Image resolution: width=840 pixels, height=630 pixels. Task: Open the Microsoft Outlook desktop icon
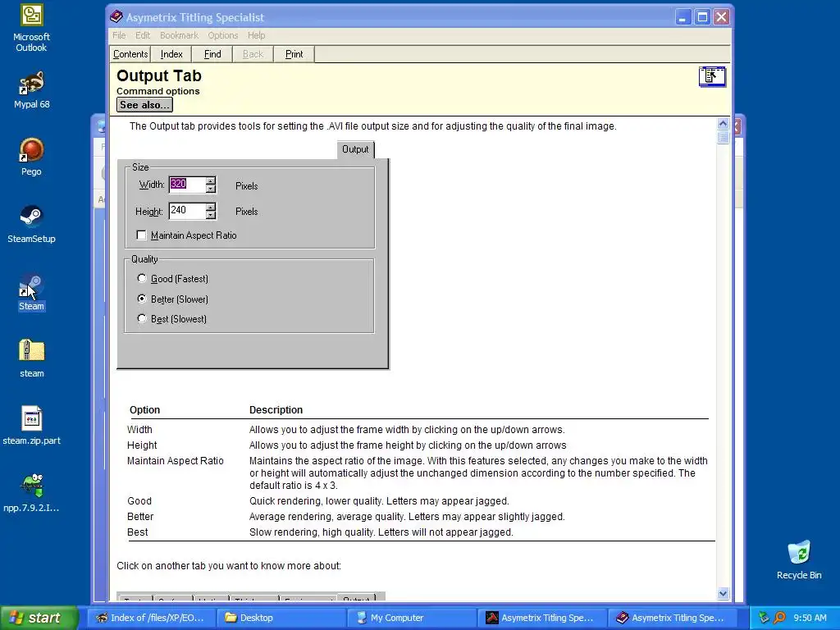click(32, 27)
